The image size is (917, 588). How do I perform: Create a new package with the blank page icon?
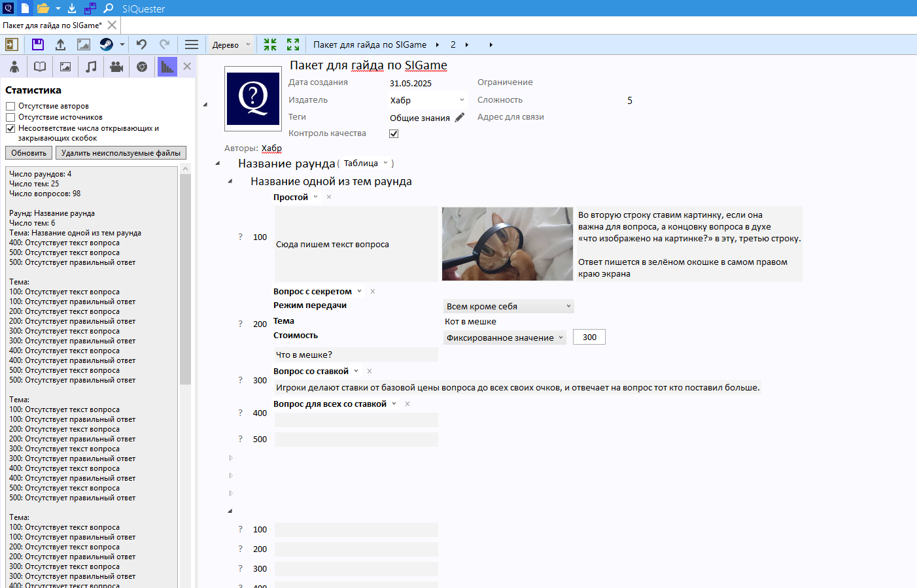tap(25, 9)
